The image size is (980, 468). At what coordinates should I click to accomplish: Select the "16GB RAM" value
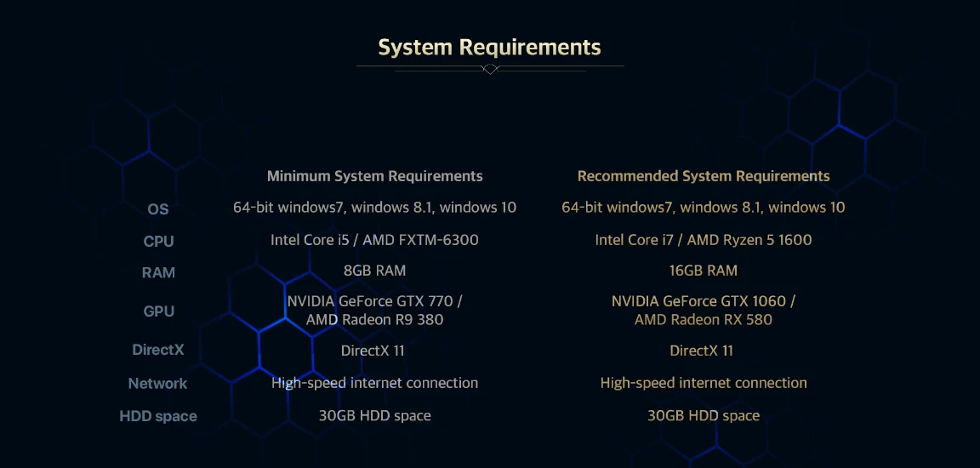click(704, 271)
